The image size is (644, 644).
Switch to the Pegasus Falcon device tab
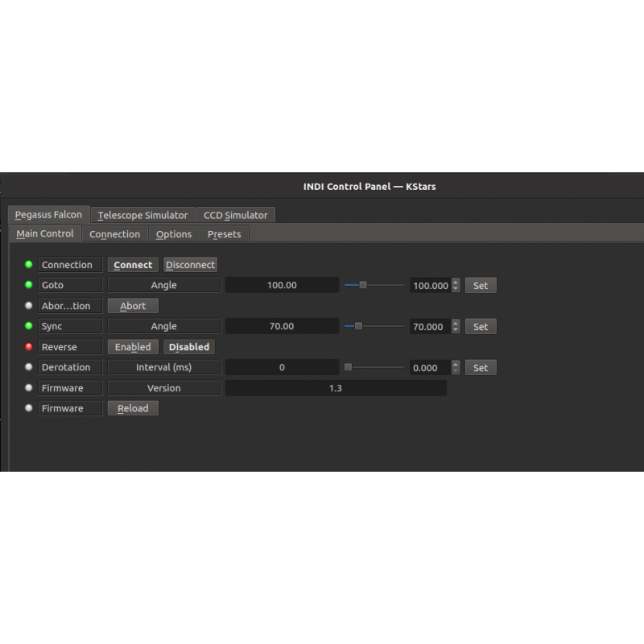[x=49, y=215]
